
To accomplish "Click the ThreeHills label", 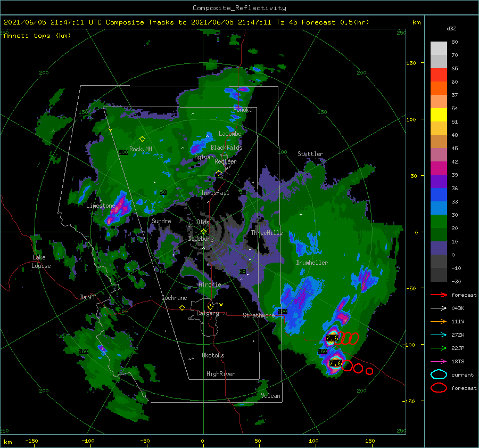I will (267, 233).
